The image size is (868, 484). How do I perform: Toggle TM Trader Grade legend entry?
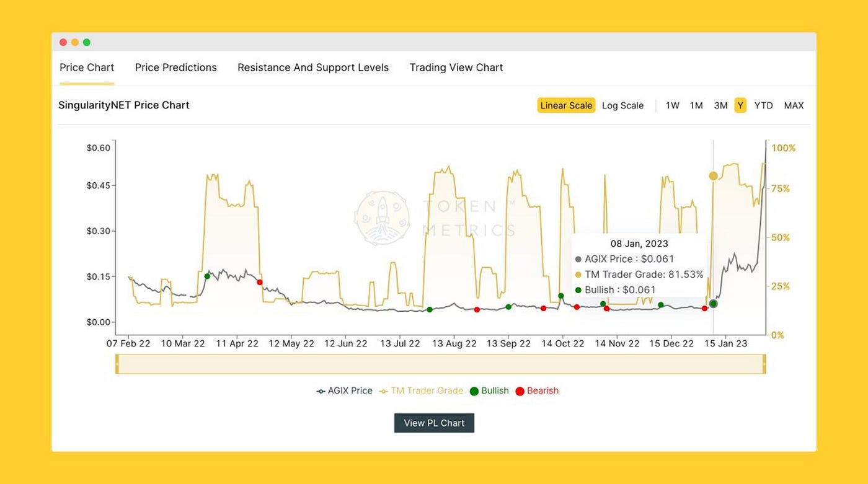click(x=421, y=391)
